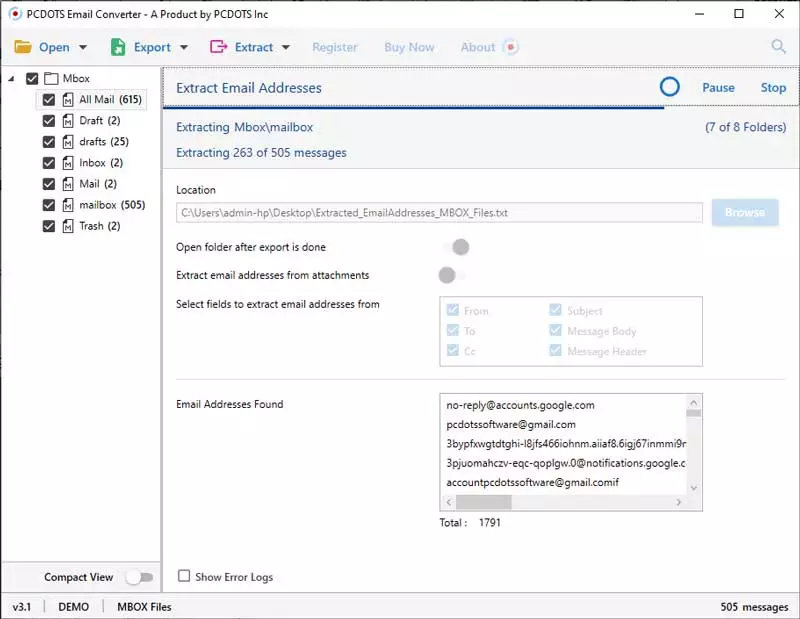Toggle extract from attachments switch

(x=452, y=275)
